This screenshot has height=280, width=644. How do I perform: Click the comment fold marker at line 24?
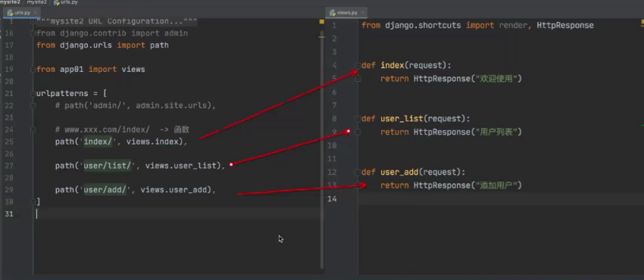(33, 129)
